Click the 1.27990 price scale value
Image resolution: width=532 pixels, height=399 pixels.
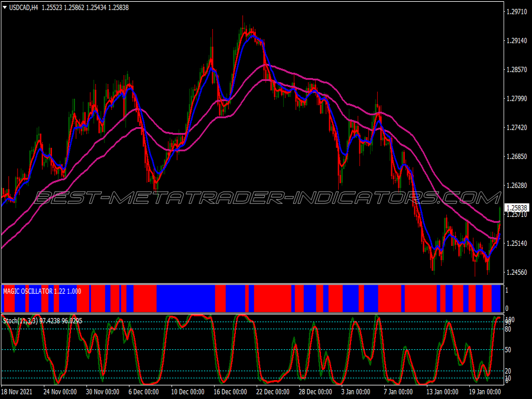pos(517,98)
